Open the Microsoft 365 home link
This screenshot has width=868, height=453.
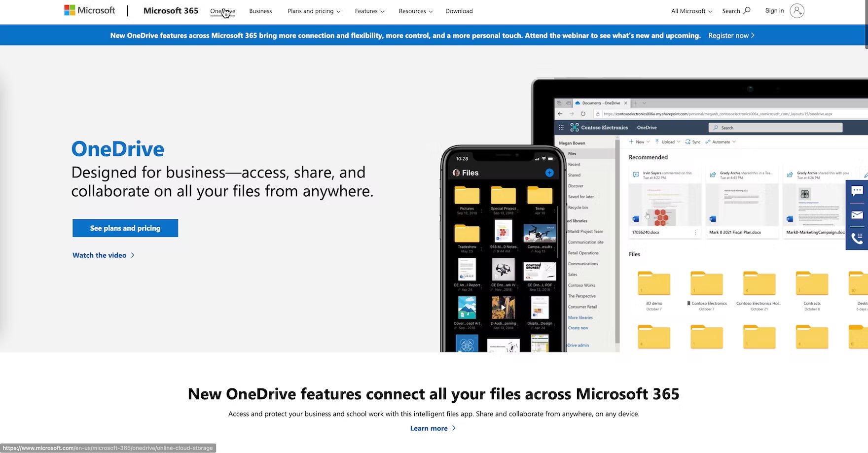click(x=171, y=10)
